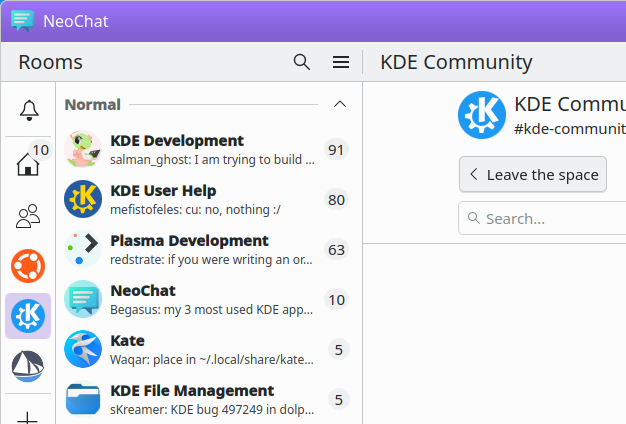Screen dimensions: 626x424
Task: Open the NeoChat room
Action: tap(206, 299)
